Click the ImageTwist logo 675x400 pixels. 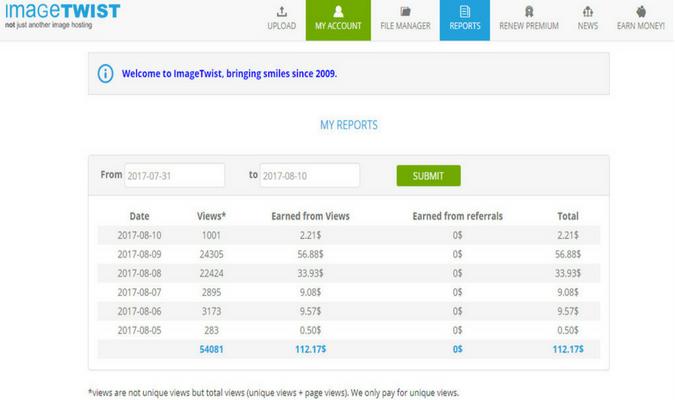tap(63, 16)
